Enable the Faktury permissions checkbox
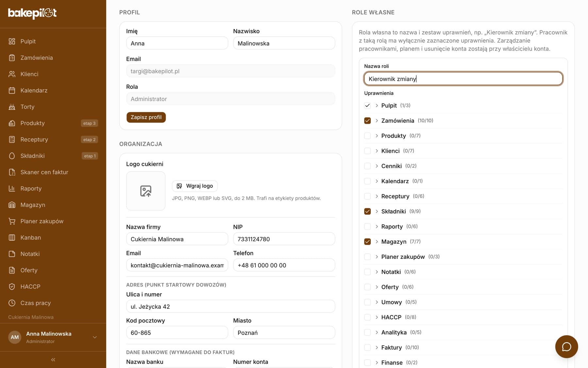This screenshot has width=588, height=368. click(367, 347)
